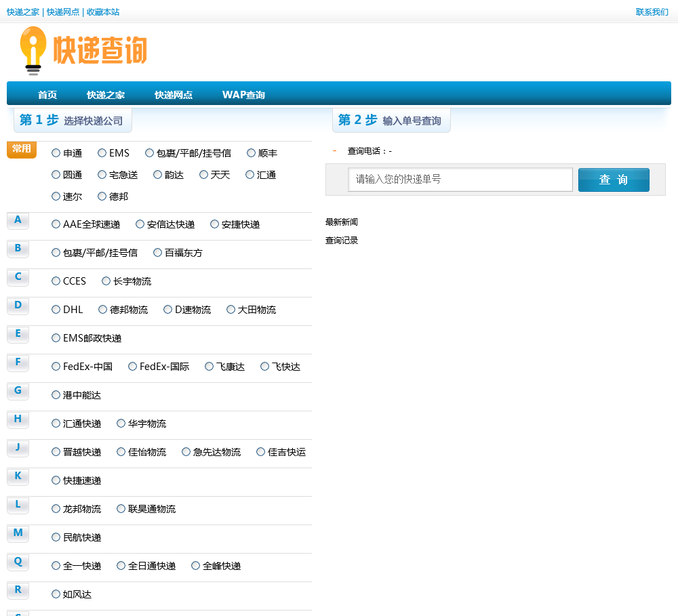Click the letter Q index badge

click(x=18, y=562)
